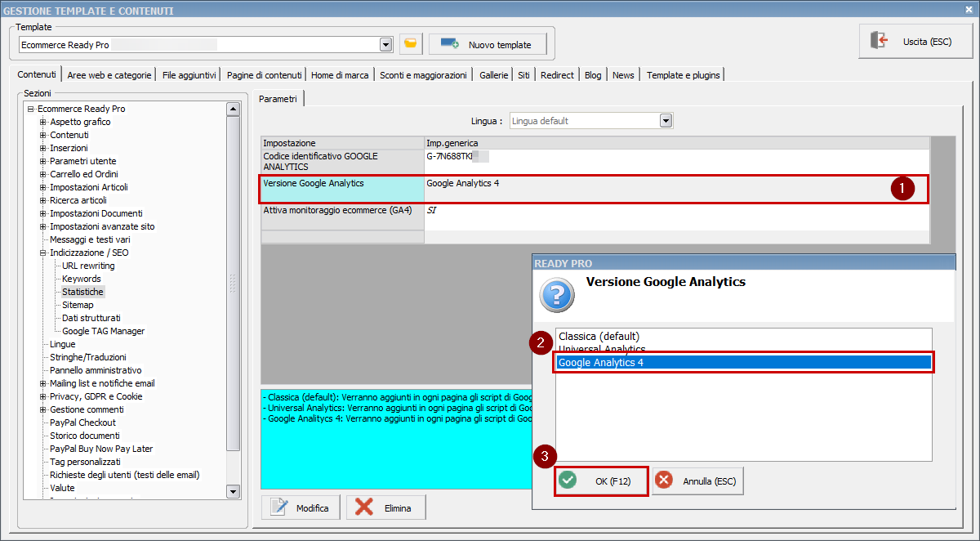Click the Codice identificativo GOOGLE ANALYTICS value cell
The image size is (980, 541).
pos(676,161)
